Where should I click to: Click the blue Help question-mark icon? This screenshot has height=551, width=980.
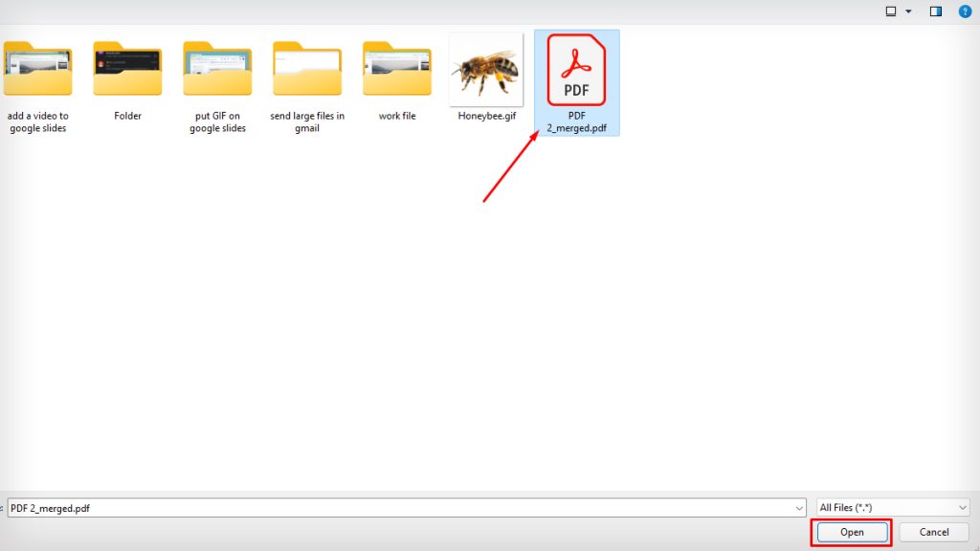(966, 11)
